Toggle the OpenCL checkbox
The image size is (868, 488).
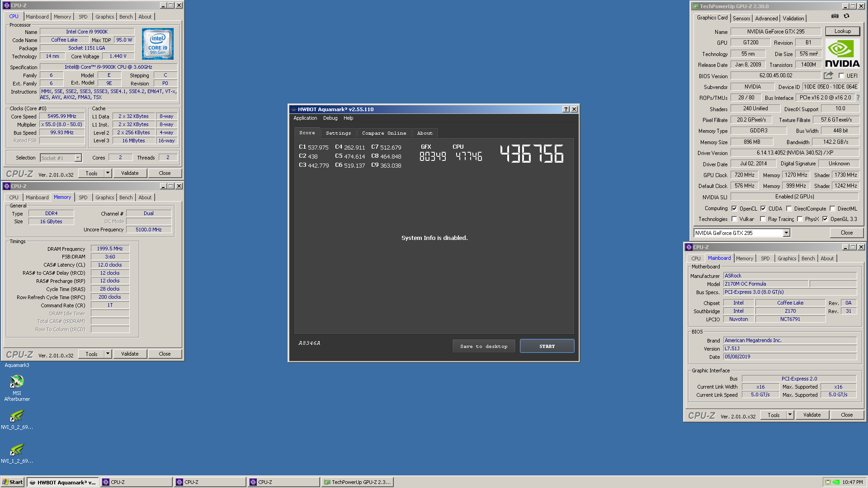pyautogui.click(x=734, y=209)
